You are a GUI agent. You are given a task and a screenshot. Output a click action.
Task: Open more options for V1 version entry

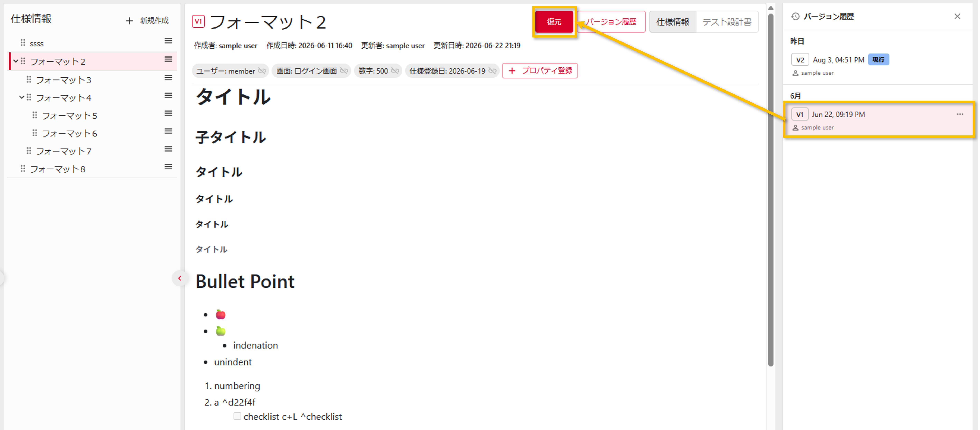pos(960,114)
